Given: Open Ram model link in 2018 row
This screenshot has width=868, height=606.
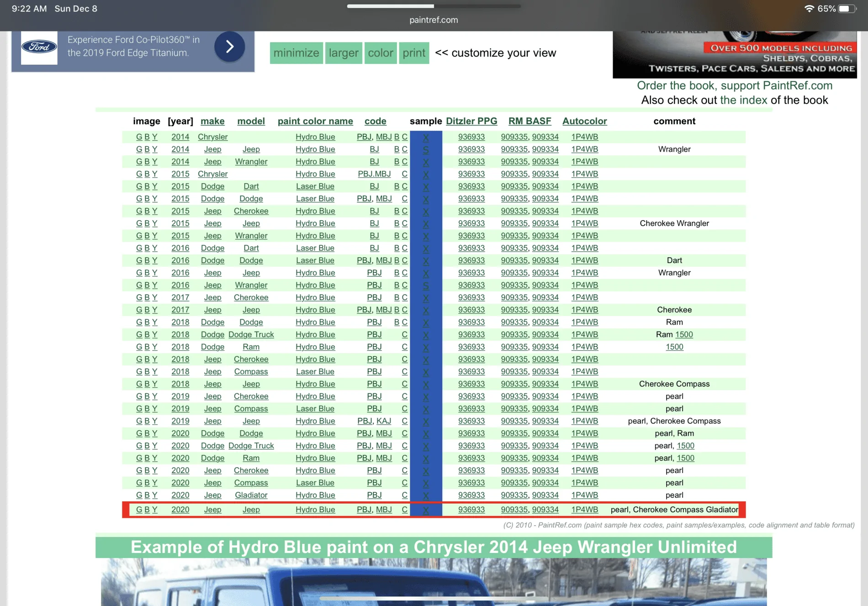Looking at the screenshot, I should 251,347.
